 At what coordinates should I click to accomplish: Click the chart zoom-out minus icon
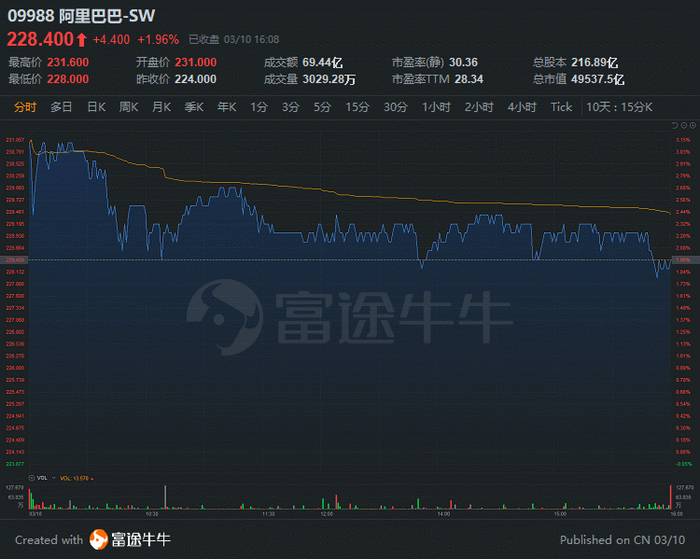point(684,125)
